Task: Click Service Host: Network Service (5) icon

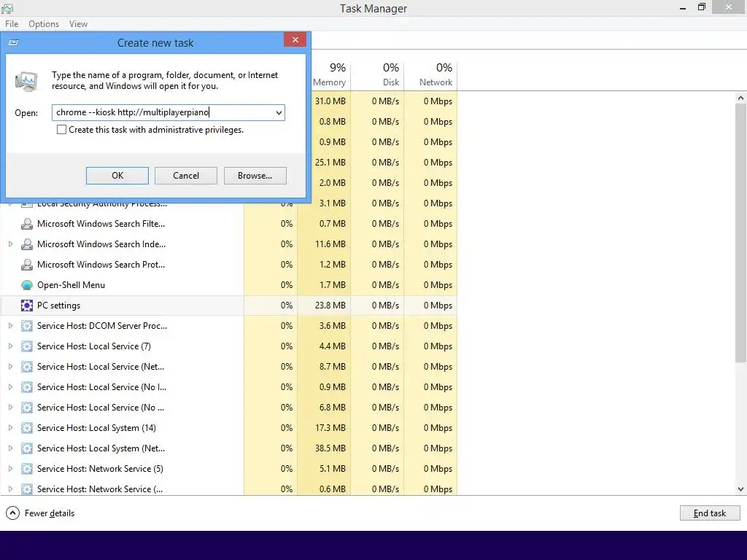Action: click(x=27, y=469)
